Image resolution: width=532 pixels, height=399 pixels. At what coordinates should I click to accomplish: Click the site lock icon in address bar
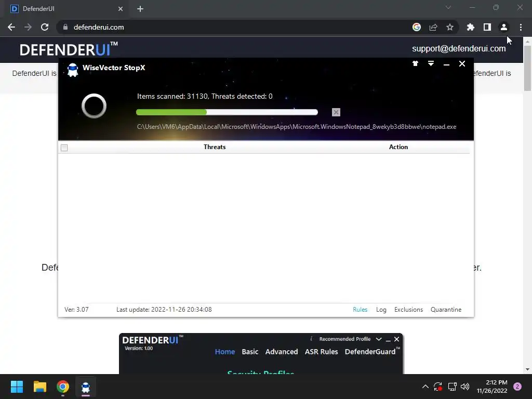click(x=65, y=27)
